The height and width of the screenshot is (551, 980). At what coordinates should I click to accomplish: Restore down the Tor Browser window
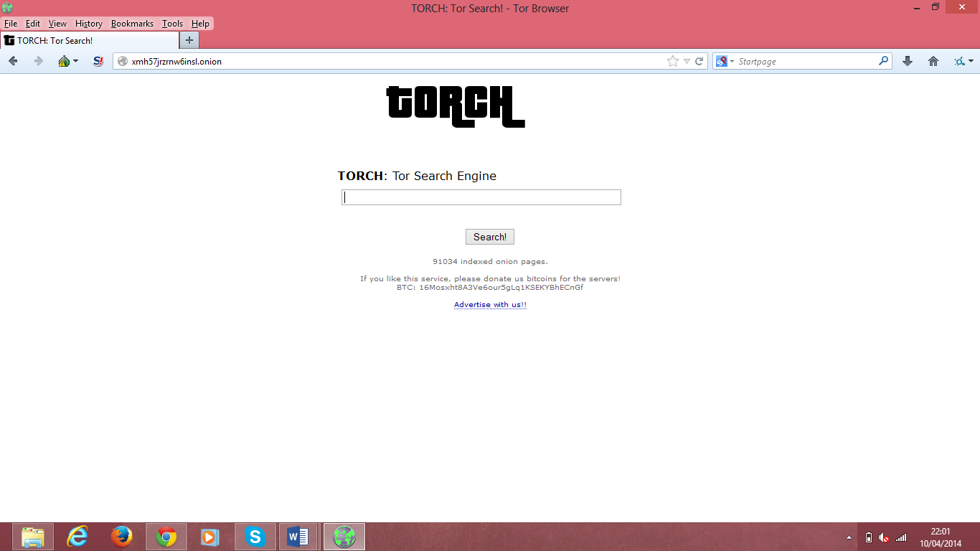click(936, 7)
